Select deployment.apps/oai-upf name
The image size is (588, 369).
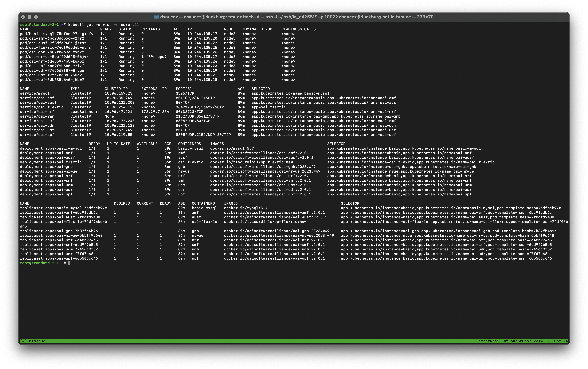click(46, 194)
